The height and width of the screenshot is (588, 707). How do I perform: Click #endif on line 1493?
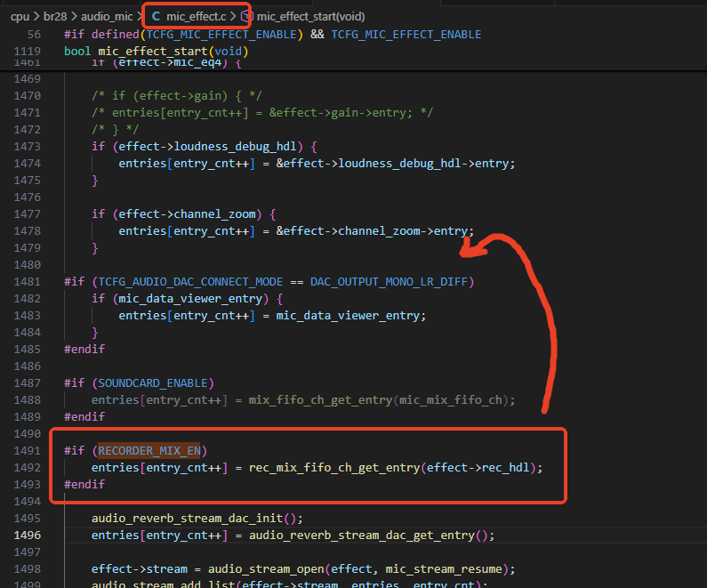[x=84, y=484]
